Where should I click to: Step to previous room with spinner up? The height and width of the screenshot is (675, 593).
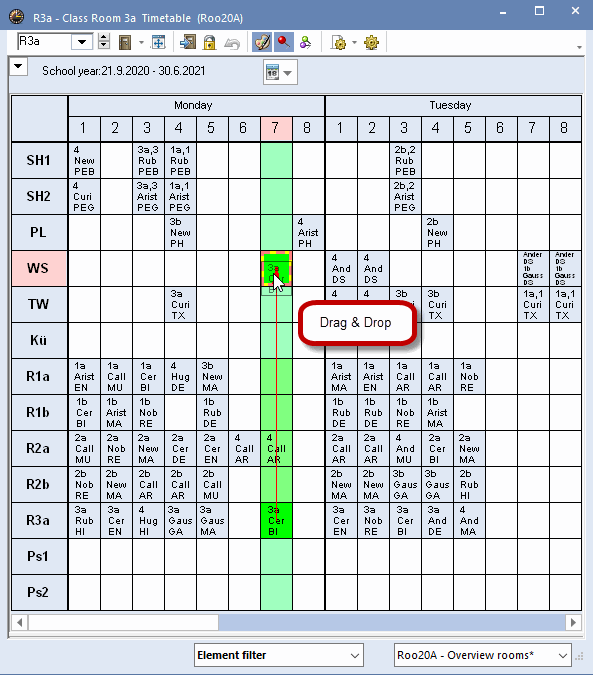tap(104, 37)
